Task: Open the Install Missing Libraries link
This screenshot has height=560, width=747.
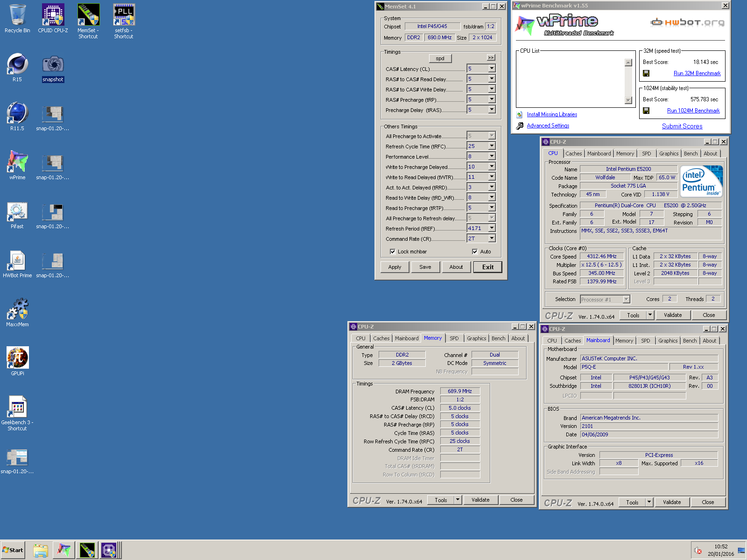Action: pyautogui.click(x=552, y=114)
